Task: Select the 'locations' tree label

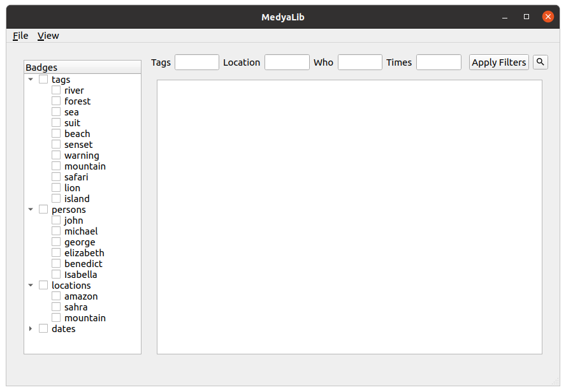Action: (71, 285)
